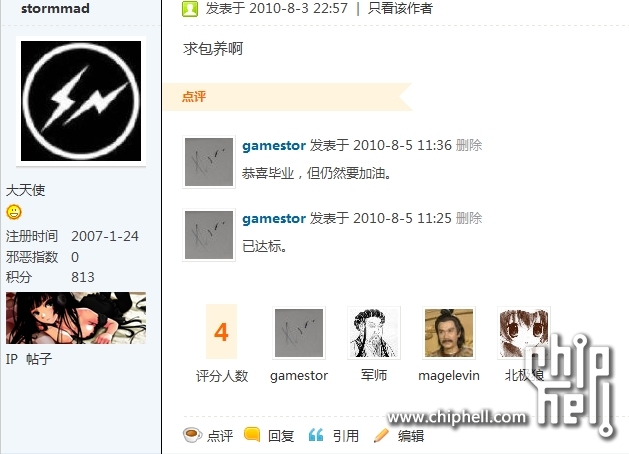Click the 点评 coffee cup icon
Screen dimensions: 629x454
coord(193,435)
